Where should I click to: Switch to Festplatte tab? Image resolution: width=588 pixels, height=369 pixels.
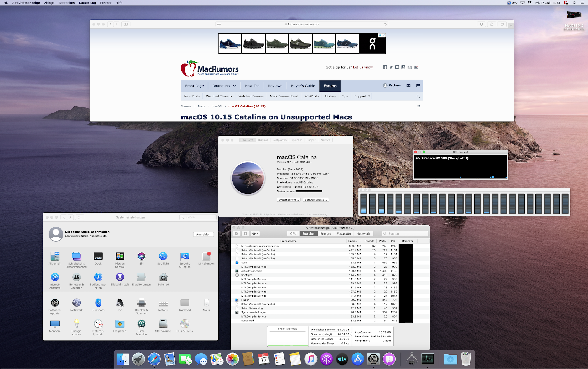click(x=344, y=234)
